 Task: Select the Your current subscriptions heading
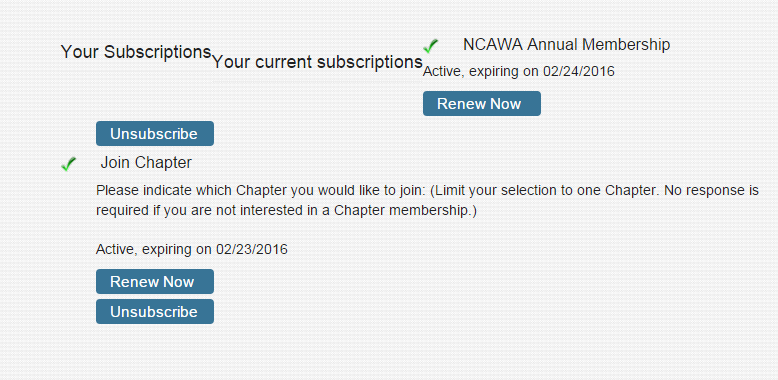[317, 63]
